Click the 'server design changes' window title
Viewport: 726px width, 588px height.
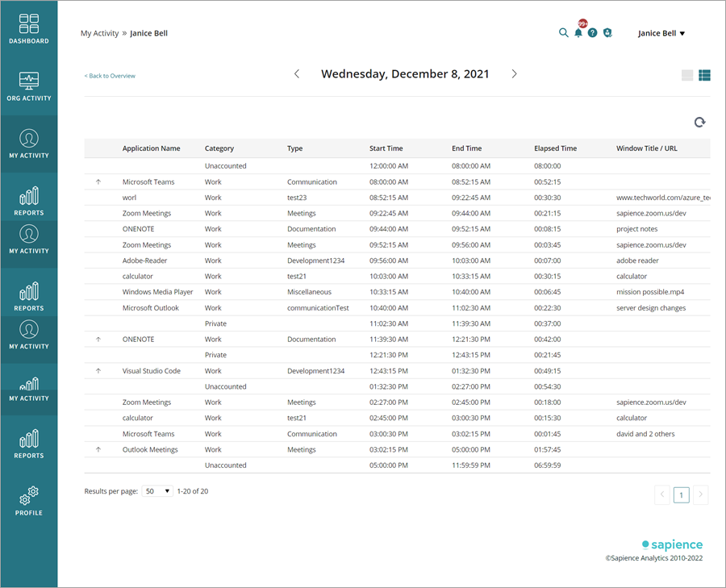(x=651, y=308)
